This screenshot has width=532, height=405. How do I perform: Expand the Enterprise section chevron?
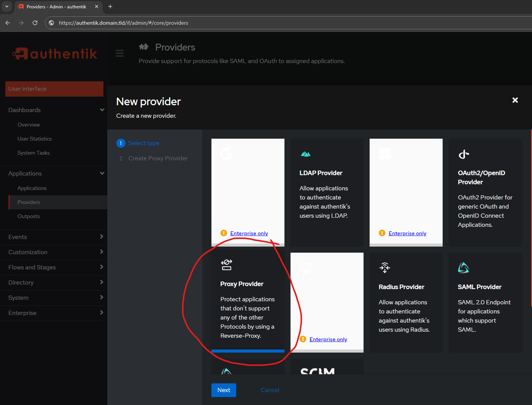[x=102, y=312]
